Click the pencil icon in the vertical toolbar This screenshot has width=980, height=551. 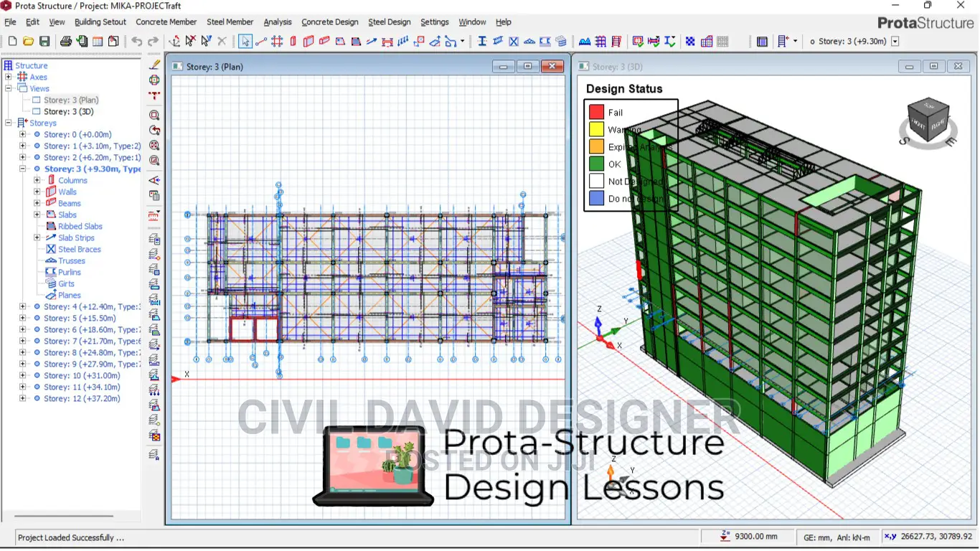(154, 65)
